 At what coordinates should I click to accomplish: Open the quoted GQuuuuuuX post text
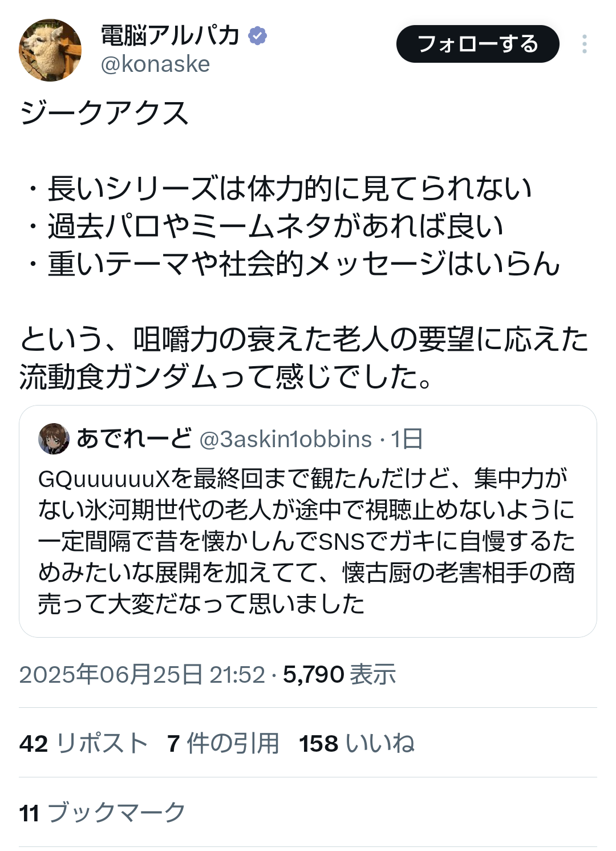tap(307, 541)
